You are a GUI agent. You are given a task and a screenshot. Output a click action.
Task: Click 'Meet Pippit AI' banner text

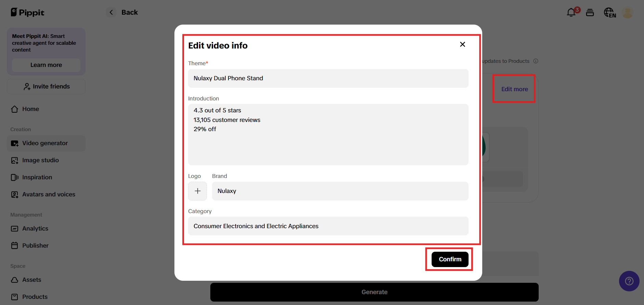pos(44,43)
